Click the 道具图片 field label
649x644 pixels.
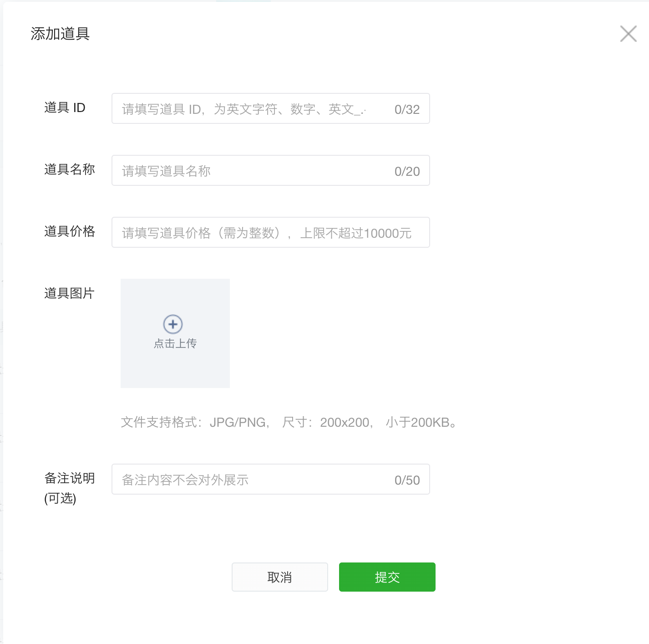pos(69,293)
